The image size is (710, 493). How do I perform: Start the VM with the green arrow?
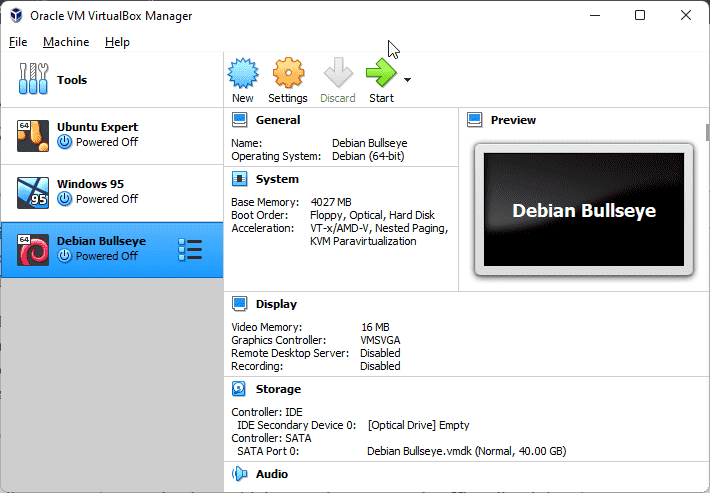381,73
